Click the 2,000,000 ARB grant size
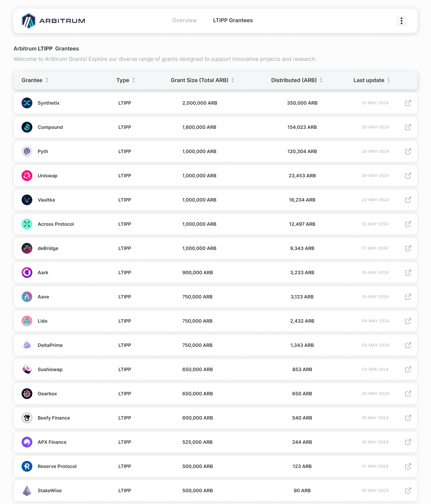This screenshot has height=504, width=431. 200,103
